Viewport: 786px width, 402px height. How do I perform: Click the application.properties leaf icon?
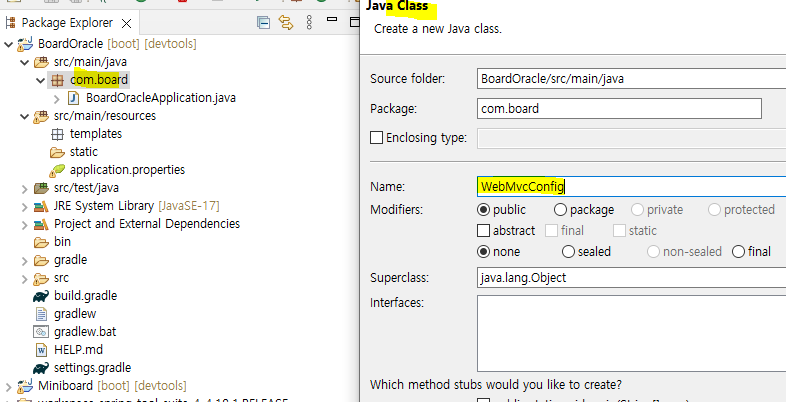[57, 170]
